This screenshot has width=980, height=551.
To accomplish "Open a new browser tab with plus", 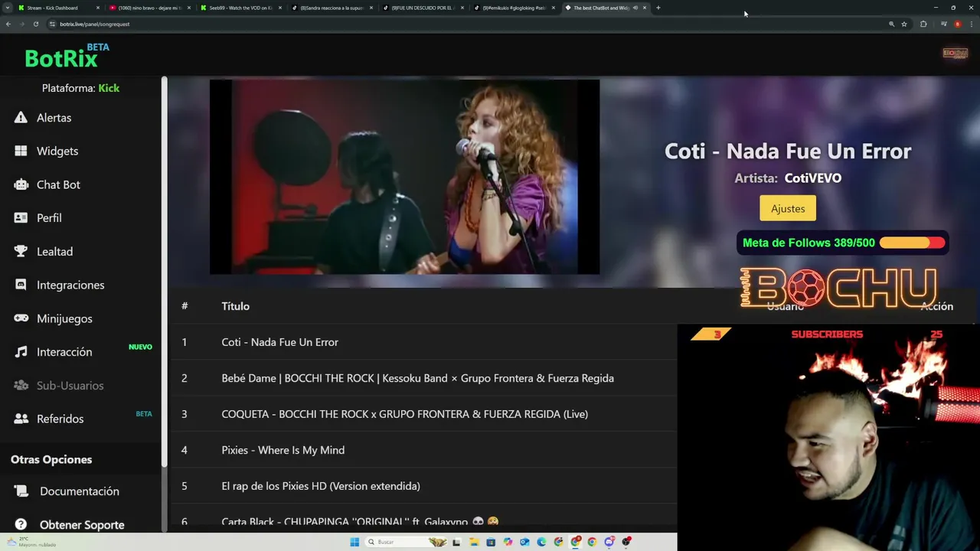I will [658, 8].
